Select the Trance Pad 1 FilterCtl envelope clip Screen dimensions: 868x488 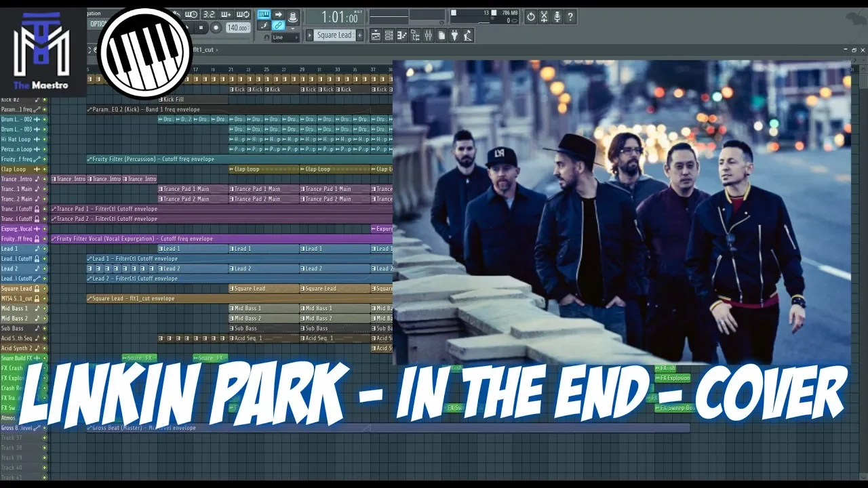point(222,209)
